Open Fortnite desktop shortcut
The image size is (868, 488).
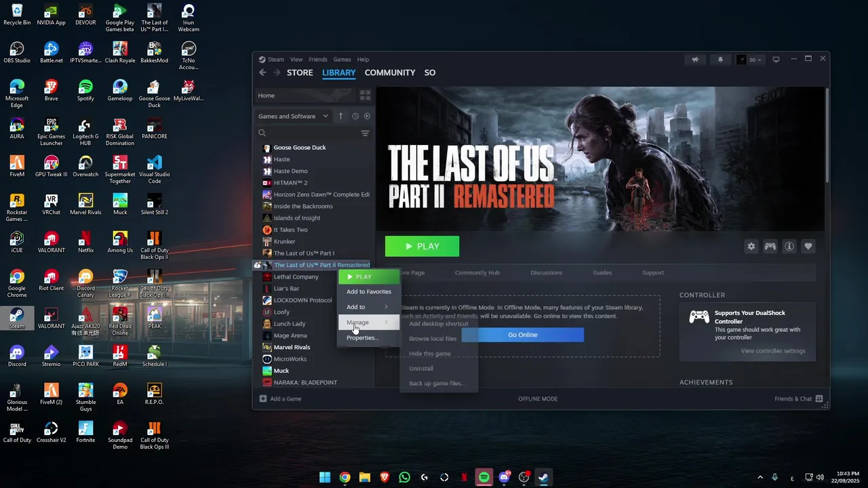click(85, 432)
